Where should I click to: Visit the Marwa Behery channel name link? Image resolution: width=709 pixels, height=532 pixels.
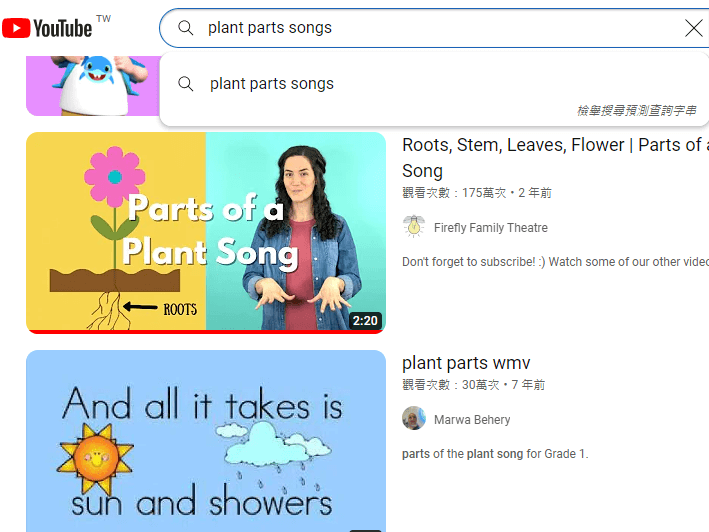pyautogui.click(x=472, y=420)
